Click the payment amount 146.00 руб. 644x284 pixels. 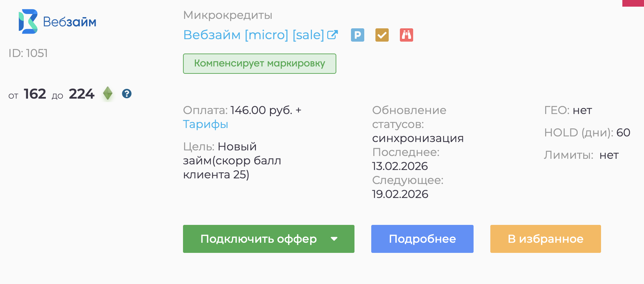pyautogui.click(x=261, y=110)
